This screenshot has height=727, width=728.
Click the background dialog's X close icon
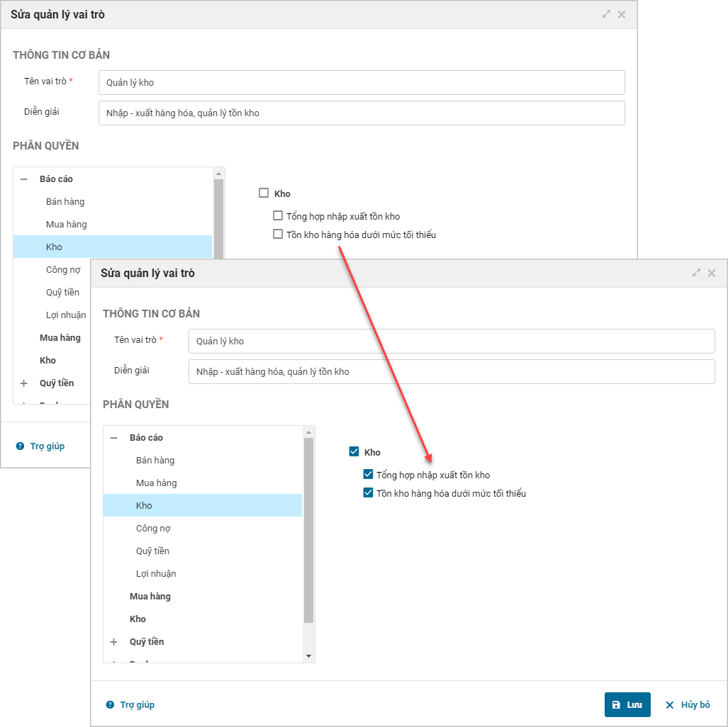622,14
